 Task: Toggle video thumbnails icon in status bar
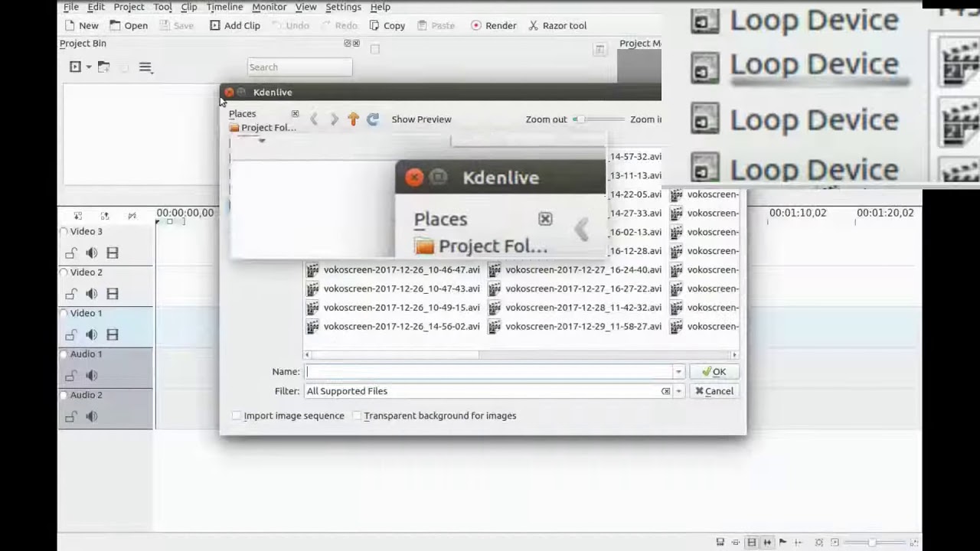pyautogui.click(x=752, y=543)
